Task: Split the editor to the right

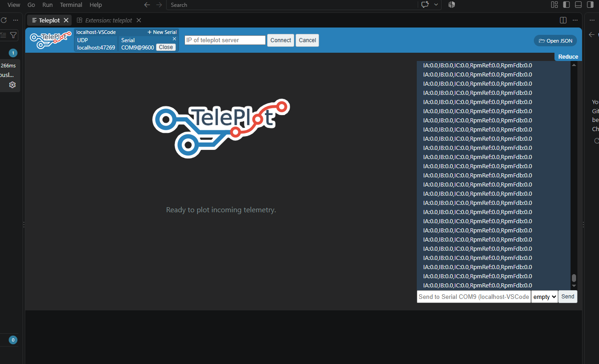Action: pyautogui.click(x=563, y=20)
